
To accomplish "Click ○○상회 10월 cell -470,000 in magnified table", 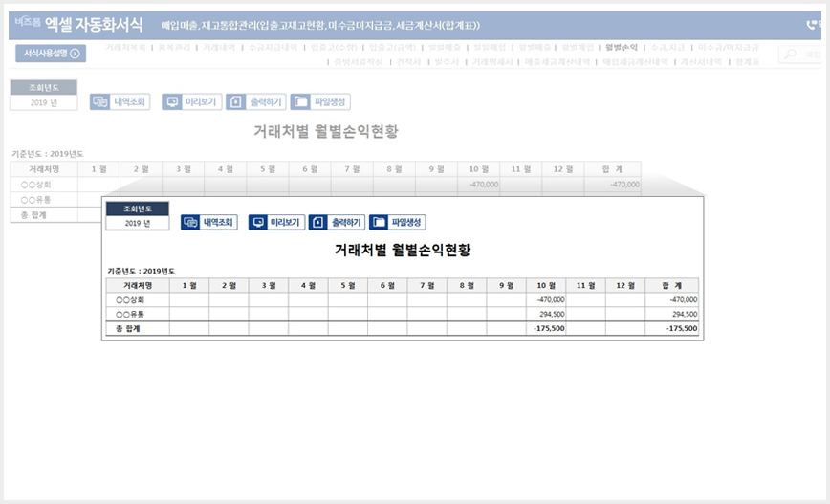I will (546, 299).
